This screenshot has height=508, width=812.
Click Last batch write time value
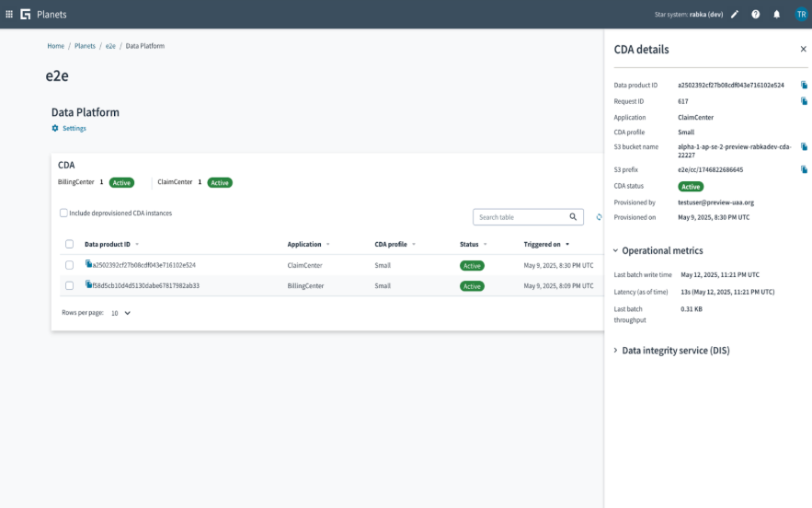(720, 275)
